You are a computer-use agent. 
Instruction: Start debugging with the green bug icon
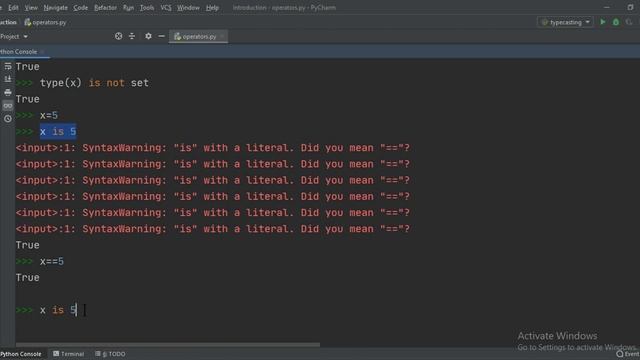616,22
